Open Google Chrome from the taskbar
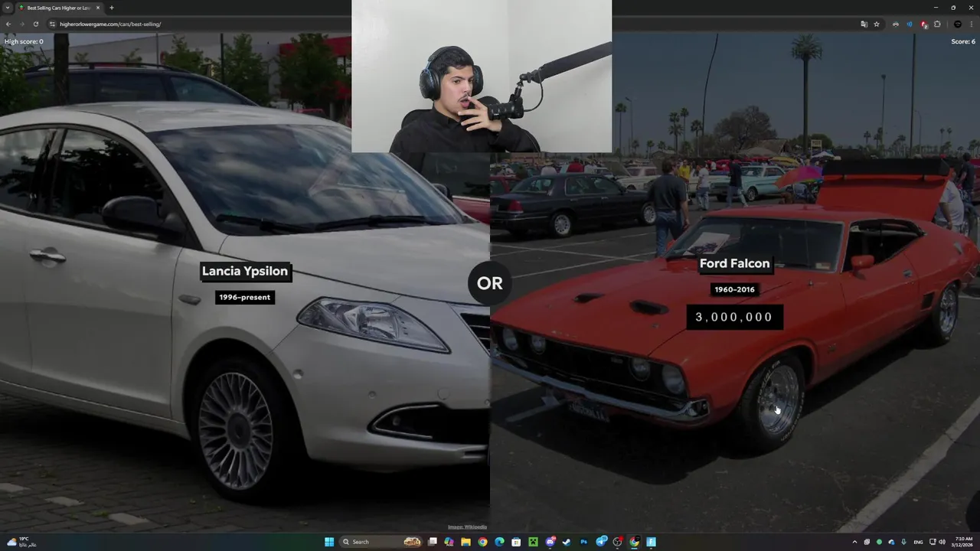Image resolution: width=980 pixels, height=551 pixels. pyautogui.click(x=482, y=542)
